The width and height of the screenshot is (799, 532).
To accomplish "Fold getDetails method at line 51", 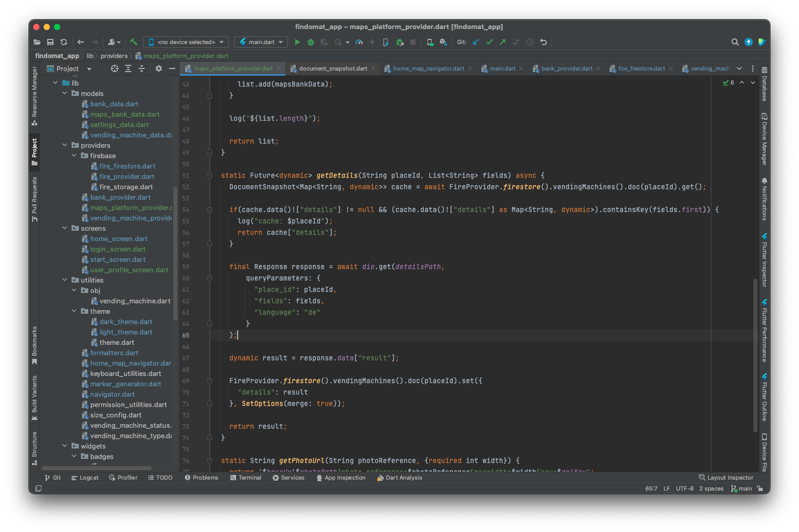I will click(210, 176).
